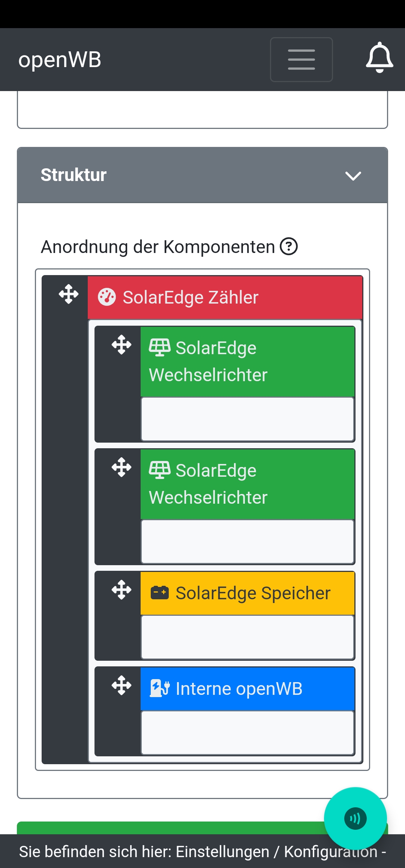Click the battery icon on SolarEdge Speicher
The width and height of the screenshot is (405, 868).
[160, 593]
